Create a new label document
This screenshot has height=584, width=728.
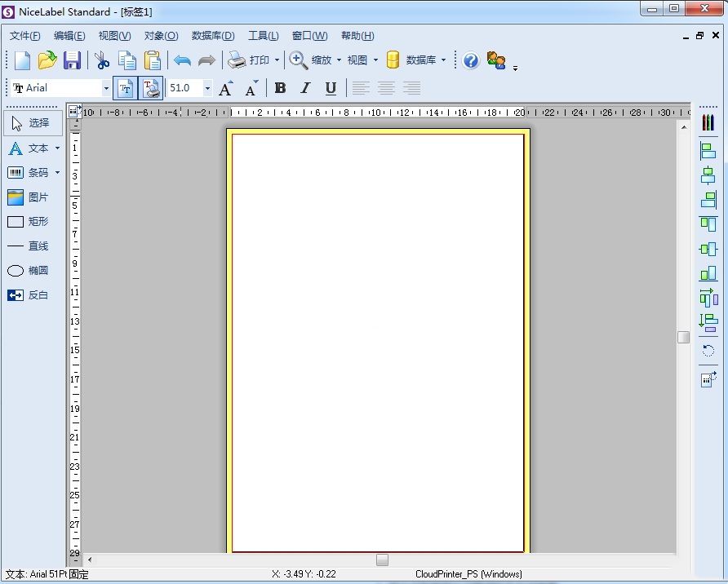[22, 60]
